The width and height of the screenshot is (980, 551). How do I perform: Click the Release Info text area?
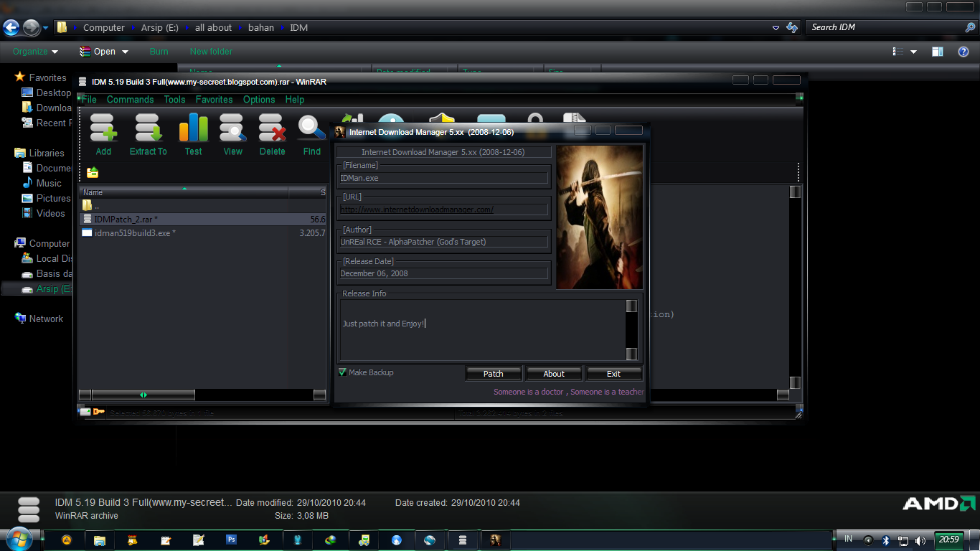(482, 329)
